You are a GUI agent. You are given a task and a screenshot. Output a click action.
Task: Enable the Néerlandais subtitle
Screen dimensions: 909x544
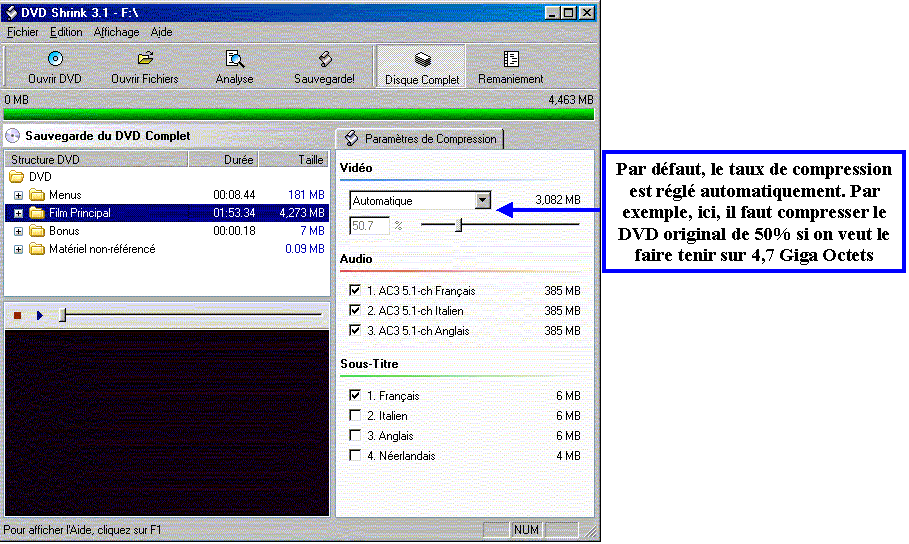point(355,455)
